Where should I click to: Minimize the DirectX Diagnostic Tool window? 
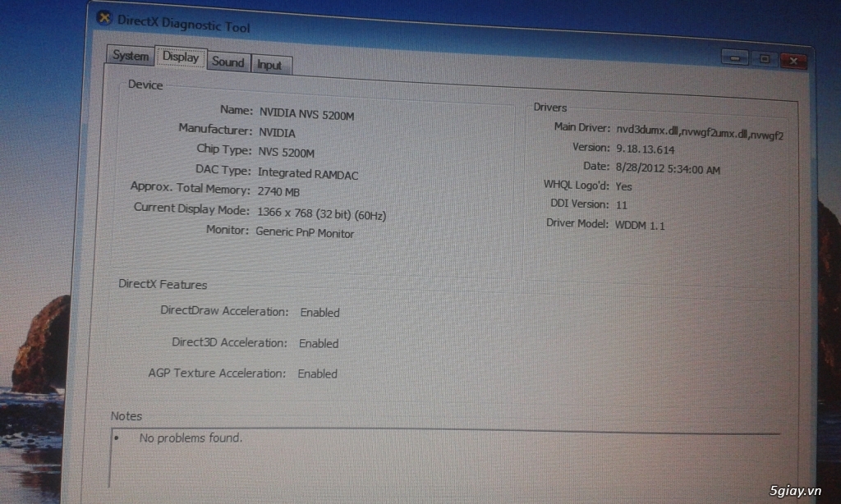[x=735, y=57]
